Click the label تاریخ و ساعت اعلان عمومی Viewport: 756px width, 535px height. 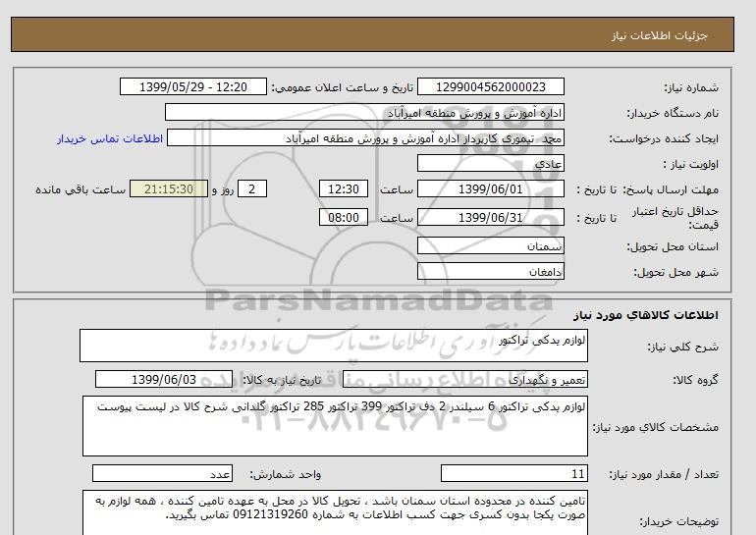coord(343,87)
